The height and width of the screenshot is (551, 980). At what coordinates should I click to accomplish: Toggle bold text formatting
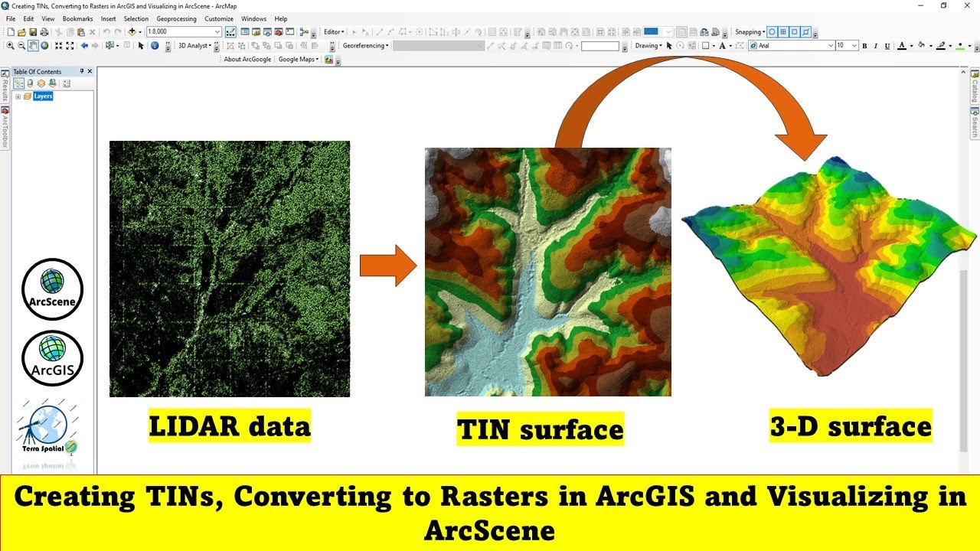pyautogui.click(x=864, y=46)
